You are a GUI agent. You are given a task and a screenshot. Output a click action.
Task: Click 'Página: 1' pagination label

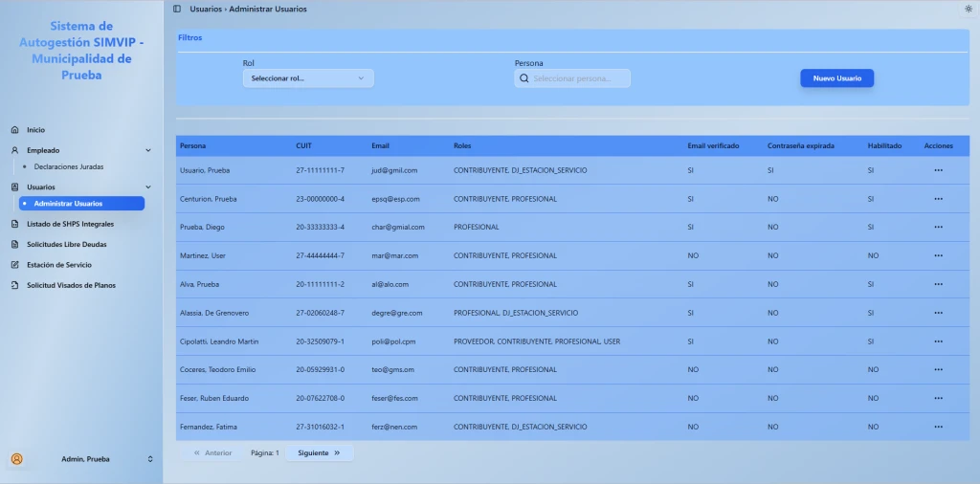click(265, 452)
